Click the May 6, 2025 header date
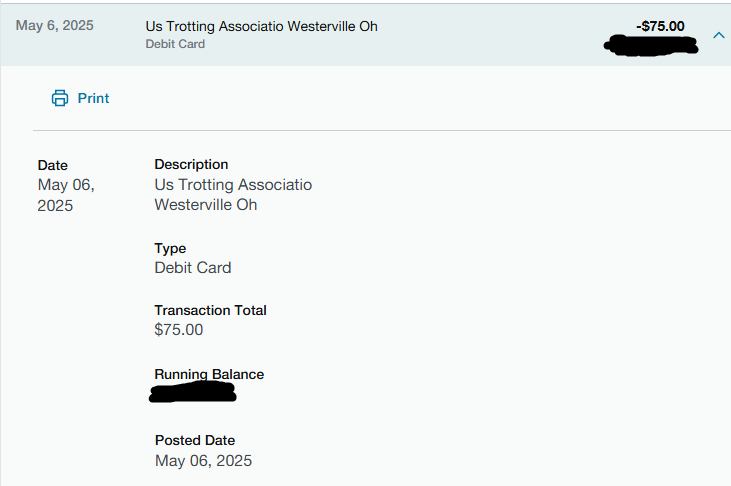The image size is (731, 486). [55, 25]
